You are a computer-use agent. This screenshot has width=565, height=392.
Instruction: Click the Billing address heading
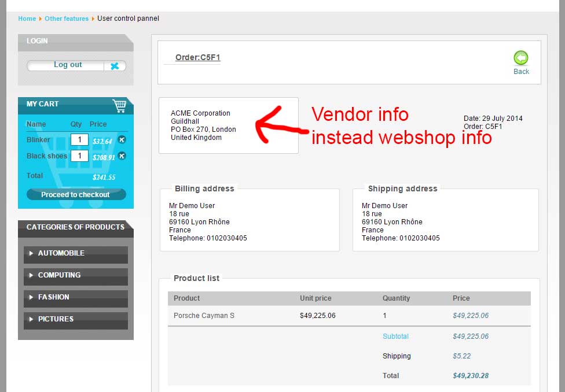coord(204,188)
